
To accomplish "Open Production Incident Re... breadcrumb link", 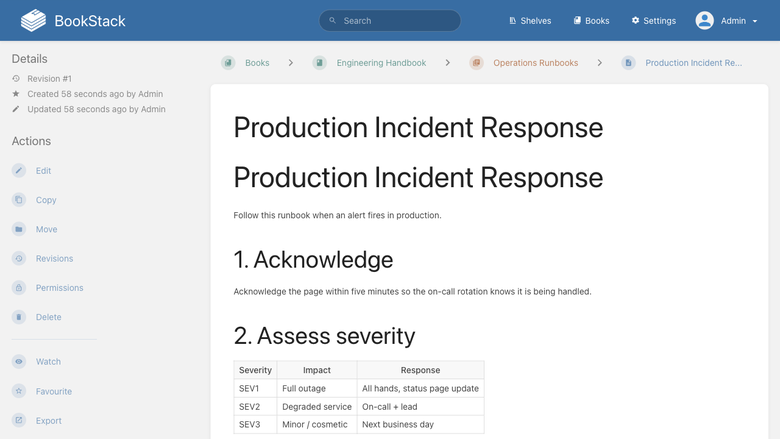I will (693, 63).
